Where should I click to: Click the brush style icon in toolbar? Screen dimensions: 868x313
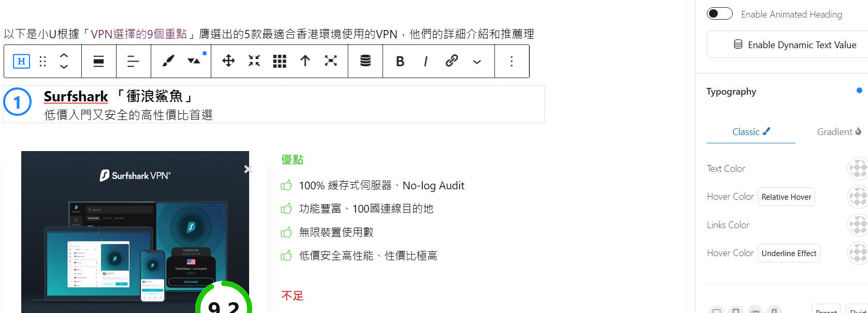pyautogui.click(x=168, y=61)
